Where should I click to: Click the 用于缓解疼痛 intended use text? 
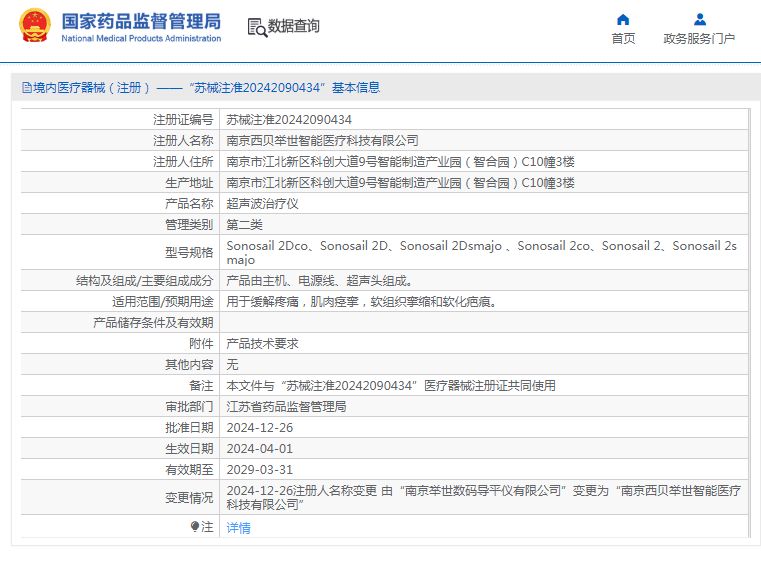(x=362, y=302)
